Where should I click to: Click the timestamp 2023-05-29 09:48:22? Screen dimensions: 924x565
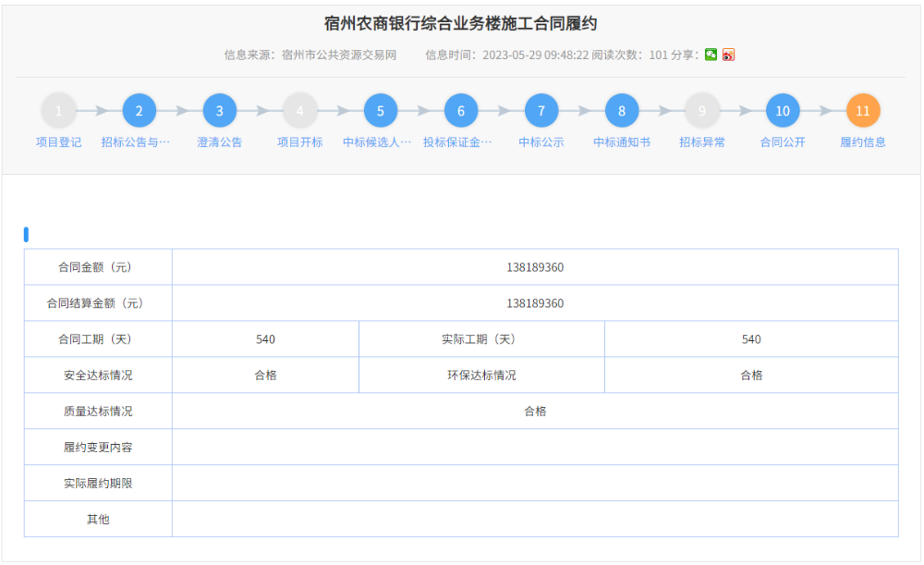click(x=536, y=55)
